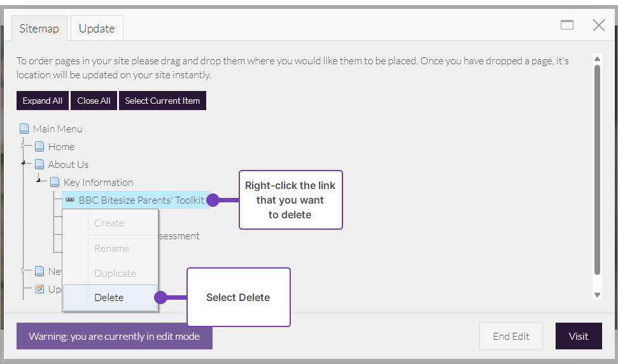Switch to the Update tab

97,29
